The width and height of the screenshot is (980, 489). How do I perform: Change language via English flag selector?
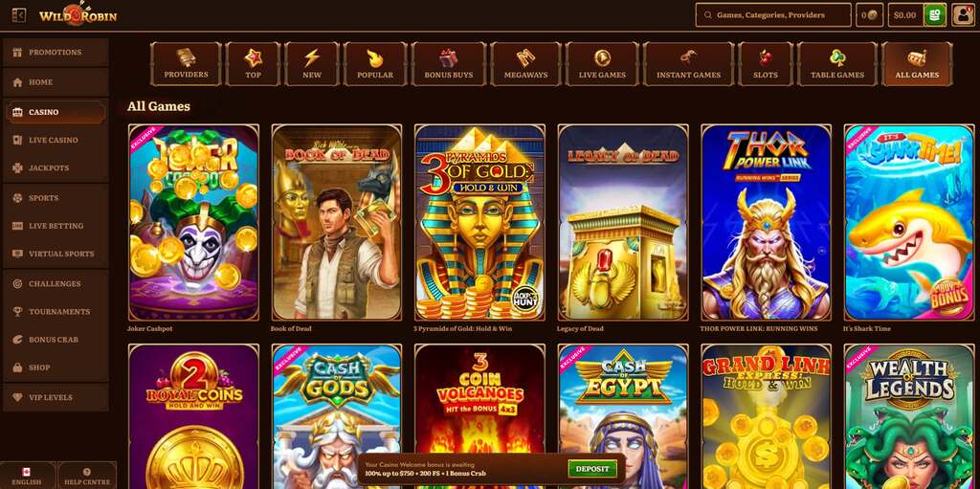(x=27, y=476)
